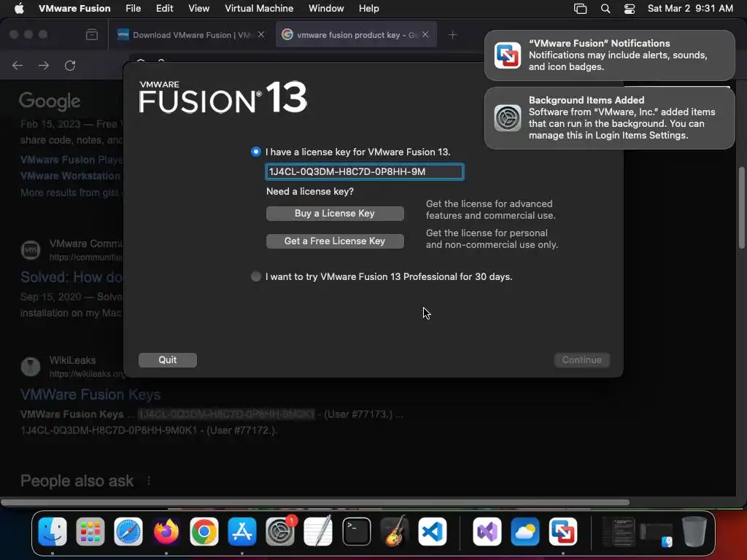Reload the browser page
The height and width of the screenshot is (560, 747).
(70, 65)
